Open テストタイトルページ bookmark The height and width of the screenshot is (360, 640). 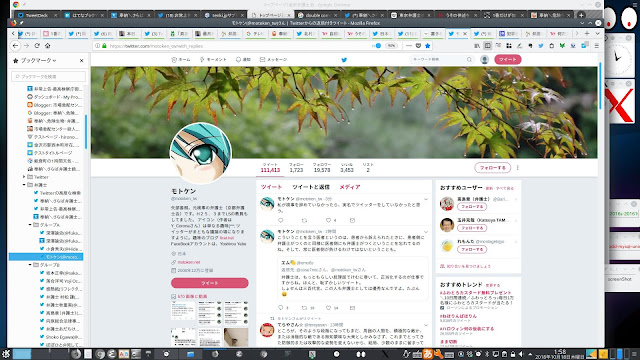[x=51, y=153]
